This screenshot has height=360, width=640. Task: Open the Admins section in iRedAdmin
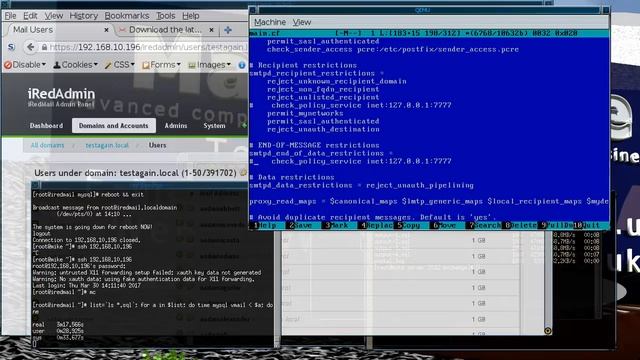[176, 126]
